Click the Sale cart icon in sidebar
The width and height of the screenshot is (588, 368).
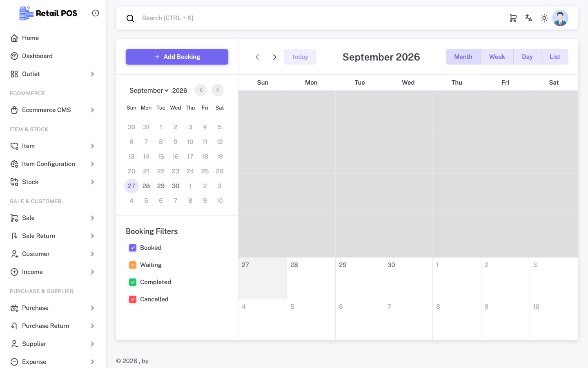pyautogui.click(x=14, y=218)
